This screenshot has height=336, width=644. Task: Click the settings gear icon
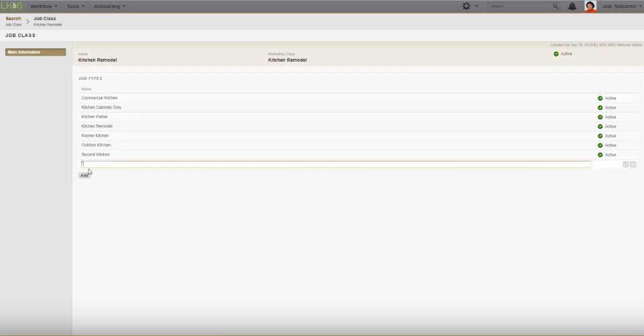pyautogui.click(x=466, y=6)
